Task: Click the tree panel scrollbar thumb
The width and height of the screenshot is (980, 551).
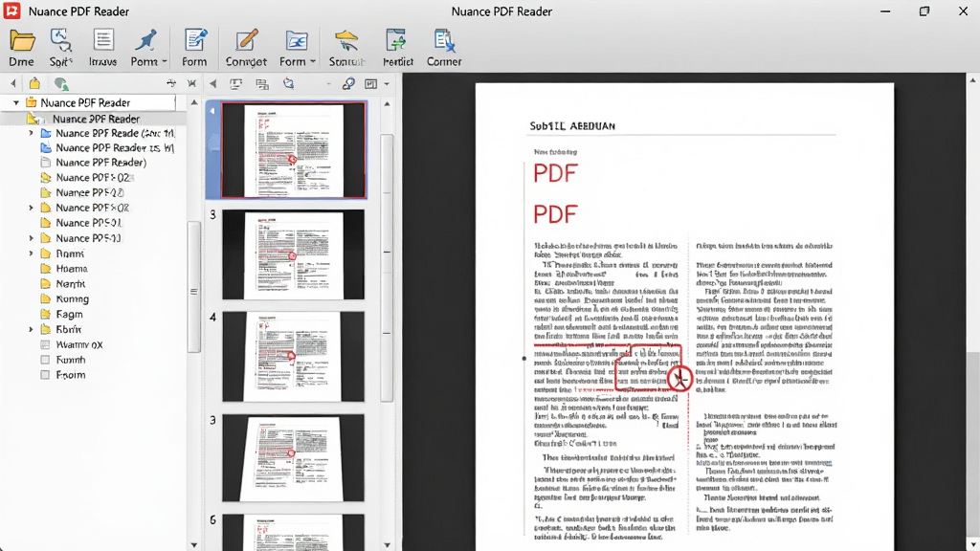Action: (193, 287)
